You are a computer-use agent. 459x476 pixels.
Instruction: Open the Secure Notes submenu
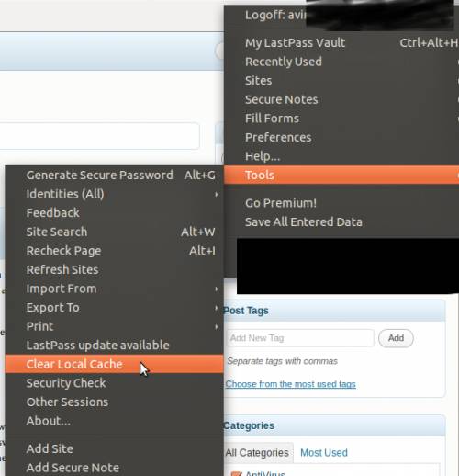[341, 99]
